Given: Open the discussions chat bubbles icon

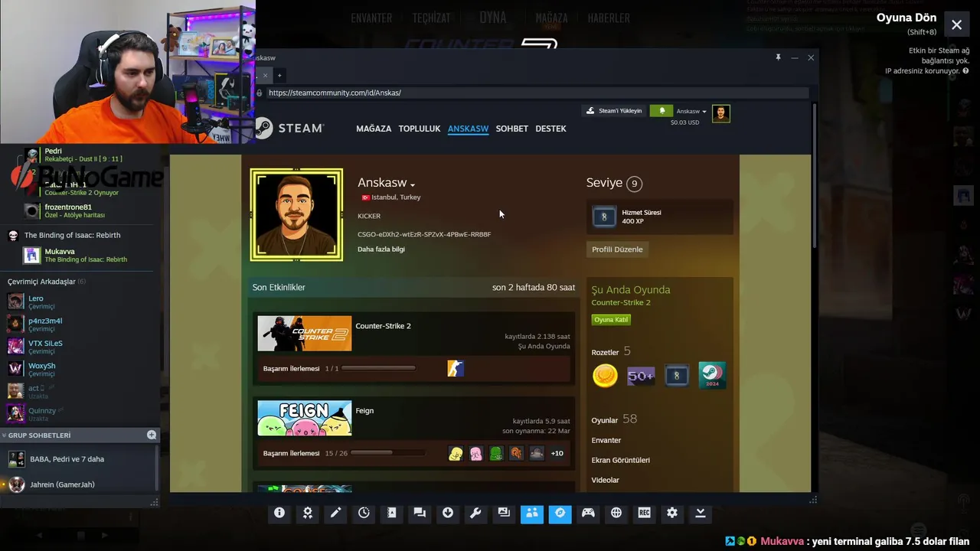Looking at the screenshot, I should (x=420, y=513).
